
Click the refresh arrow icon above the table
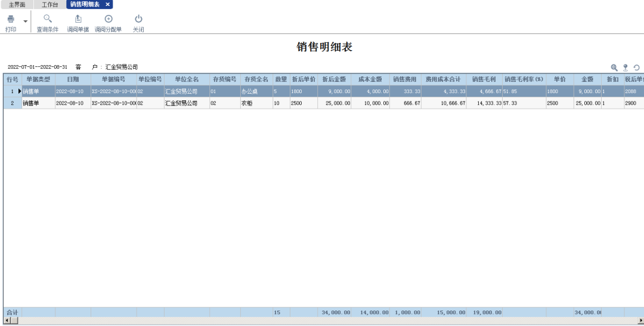pyautogui.click(x=636, y=67)
